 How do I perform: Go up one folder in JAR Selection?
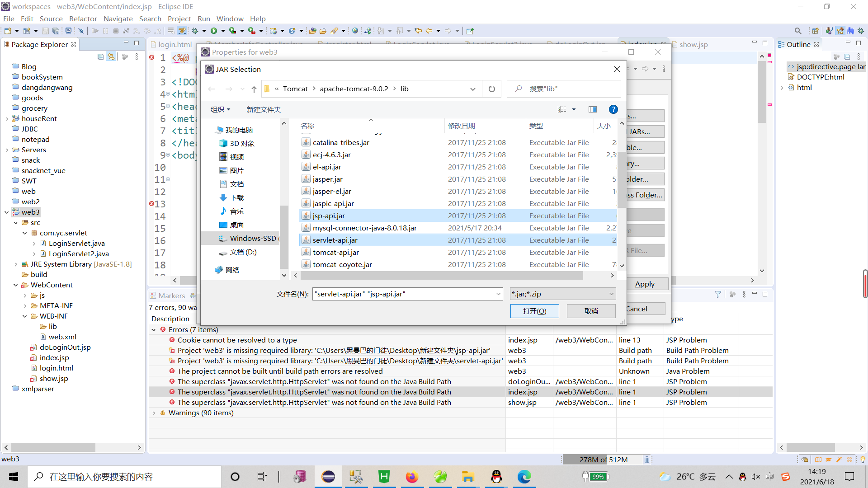(254, 89)
